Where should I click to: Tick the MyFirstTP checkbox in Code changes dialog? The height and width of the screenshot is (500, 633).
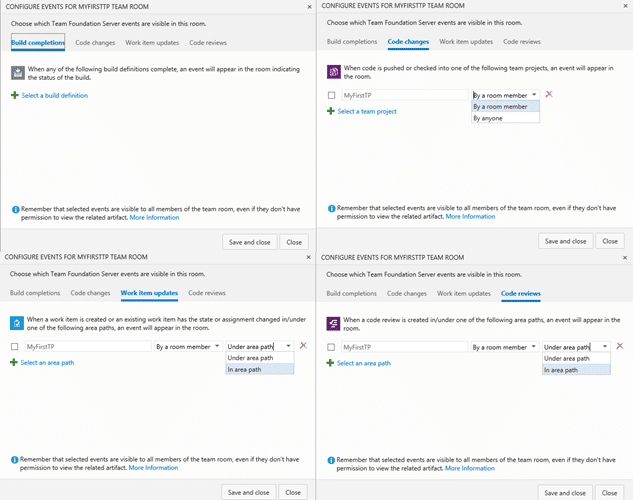coord(331,95)
